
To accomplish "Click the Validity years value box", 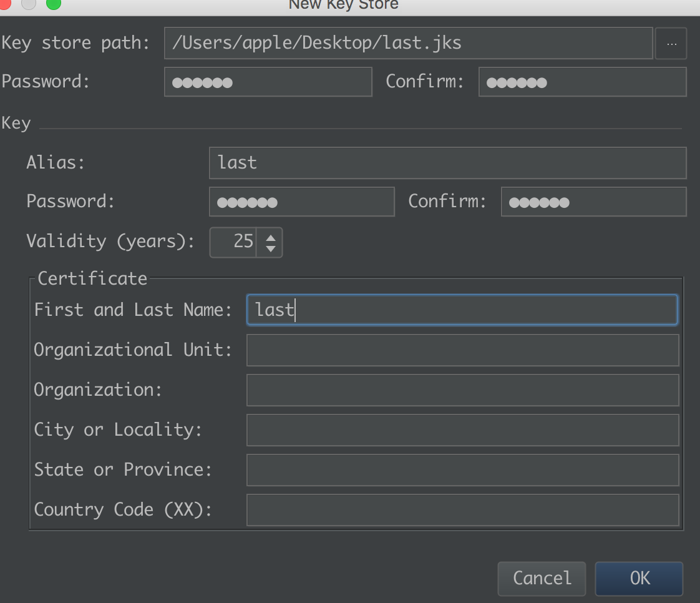I will click(x=233, y=243).
